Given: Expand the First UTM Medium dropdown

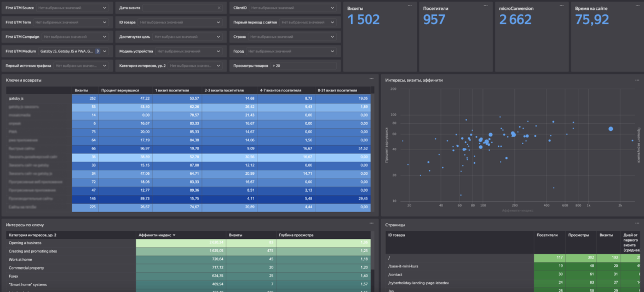Looking at the screenshot, I should tap(105, 51).
